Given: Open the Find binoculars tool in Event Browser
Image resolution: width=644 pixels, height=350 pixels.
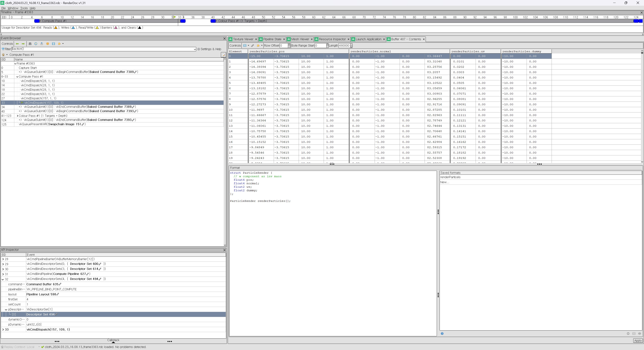Looking at the screenshot, I should point(30,44).
